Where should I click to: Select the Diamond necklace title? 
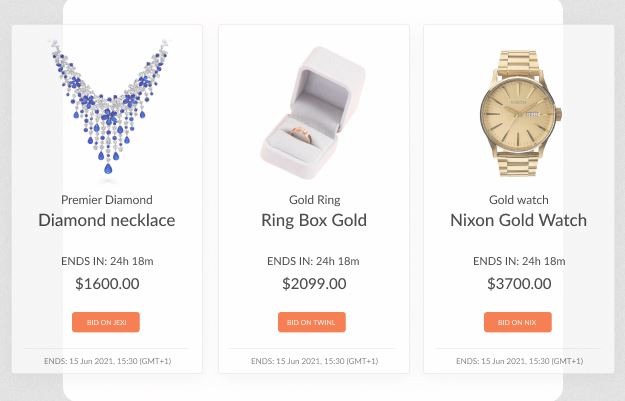107,220
